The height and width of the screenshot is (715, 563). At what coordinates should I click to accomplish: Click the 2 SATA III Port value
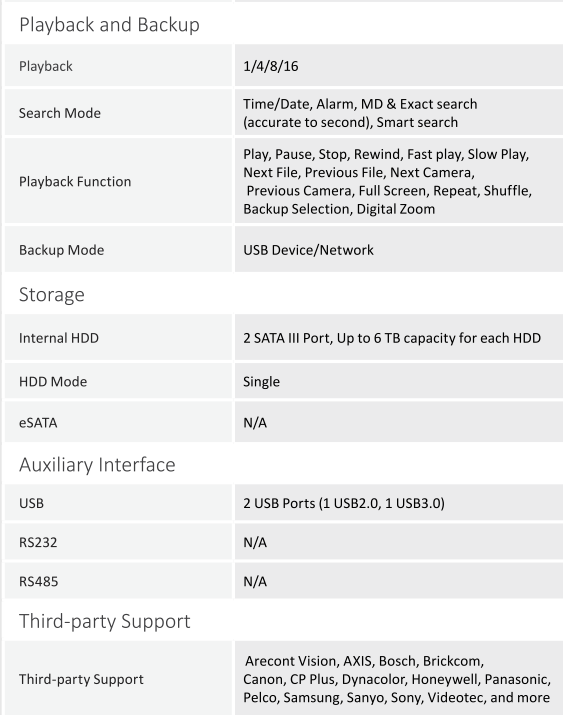coord(392,338)
